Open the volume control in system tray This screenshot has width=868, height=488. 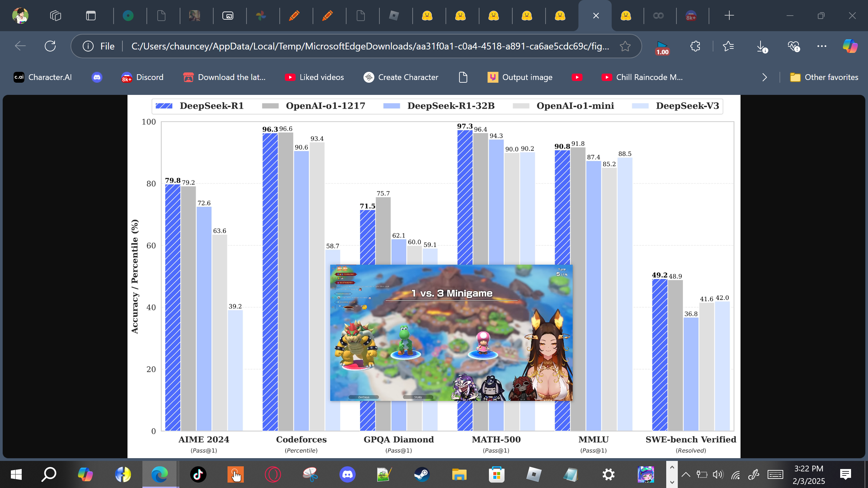[718, 474]
